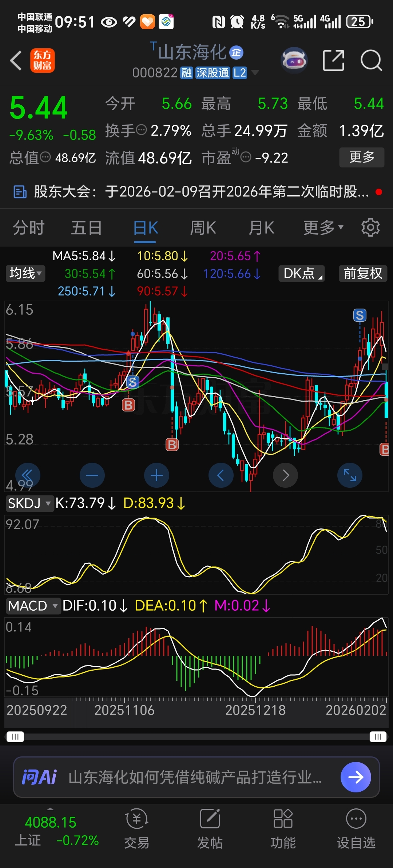Toggle 前复权 price adjustment
393x868 pixels.
point(363,273)
